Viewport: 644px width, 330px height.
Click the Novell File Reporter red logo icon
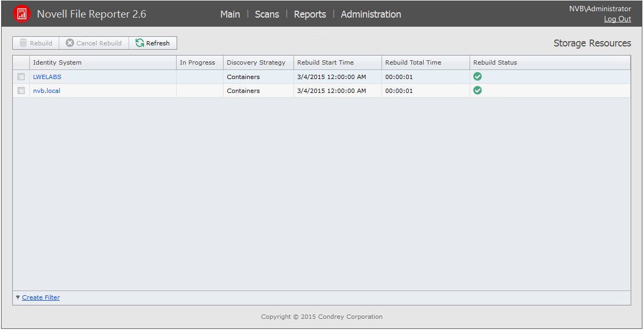(x=22, y=14)
